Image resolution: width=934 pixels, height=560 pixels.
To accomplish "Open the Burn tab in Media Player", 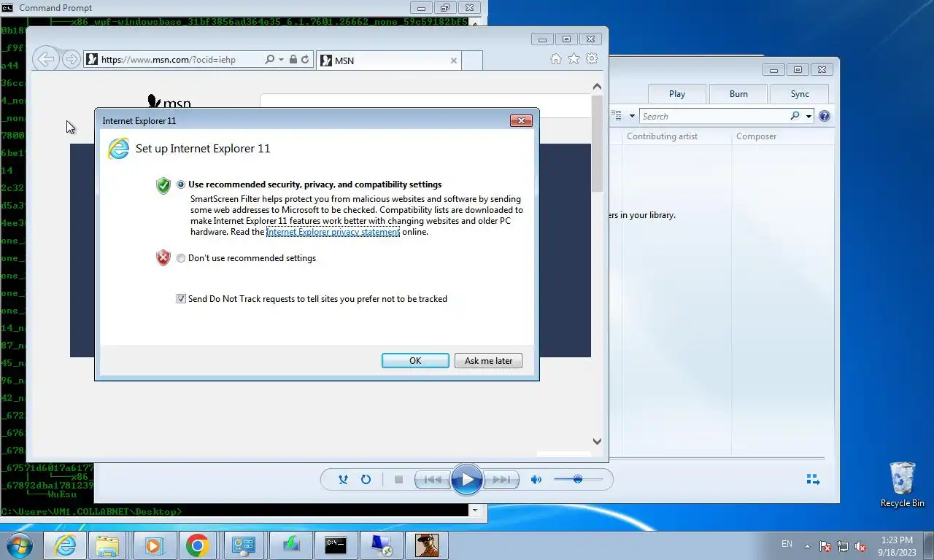I will click(738, 94).
